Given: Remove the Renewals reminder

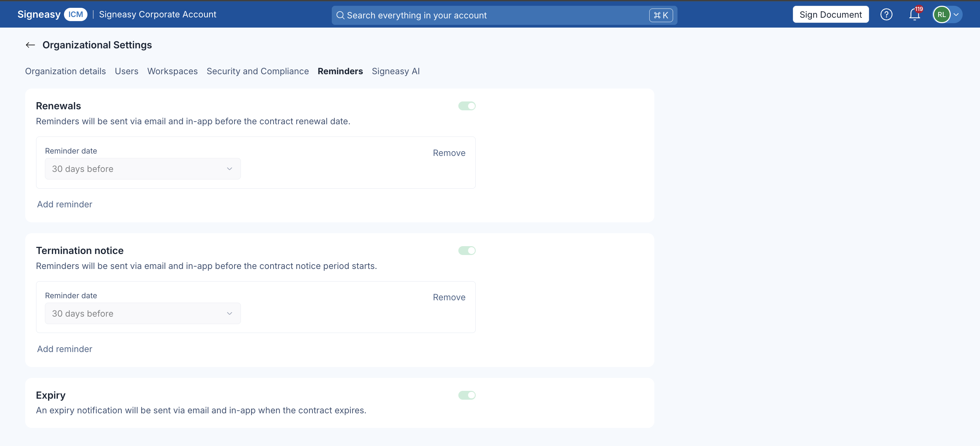Looking at the screenshot, I should pos(449,153).
